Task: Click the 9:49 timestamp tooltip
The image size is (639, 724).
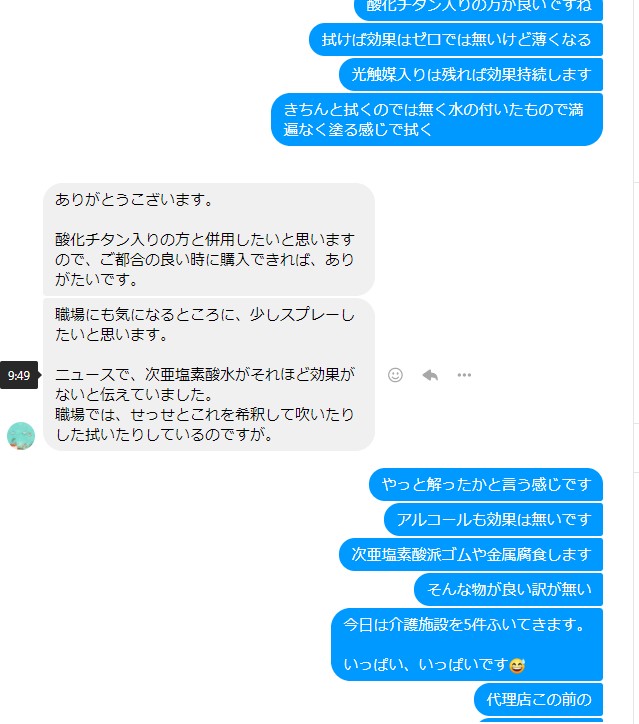Action: click(x=19, y=375)
